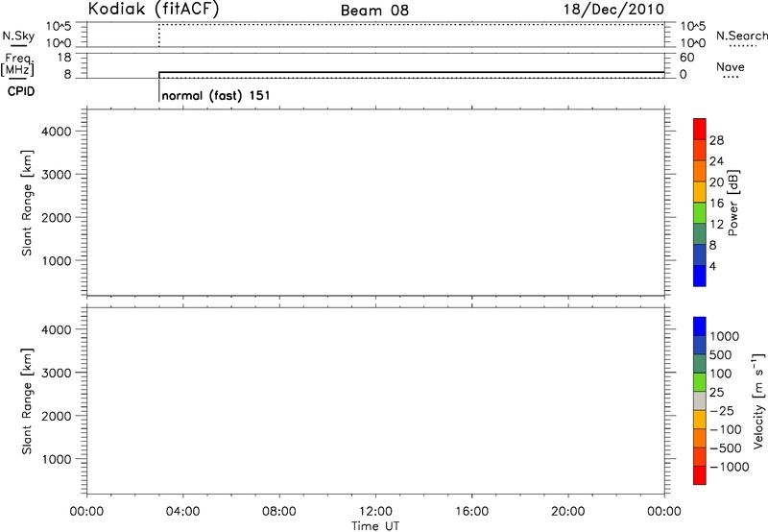Click the "CPID" row label
768x532 pixels.
coord(21,91)
